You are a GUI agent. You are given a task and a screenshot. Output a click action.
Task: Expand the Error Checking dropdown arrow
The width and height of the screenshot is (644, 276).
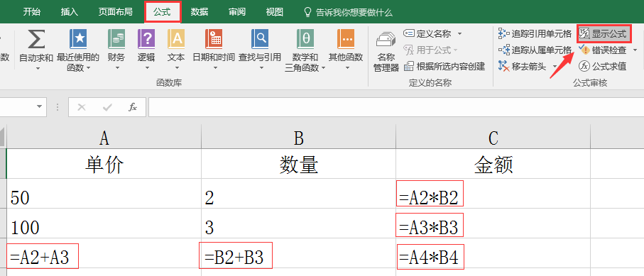pyautogui.click(x=635, y=50)
